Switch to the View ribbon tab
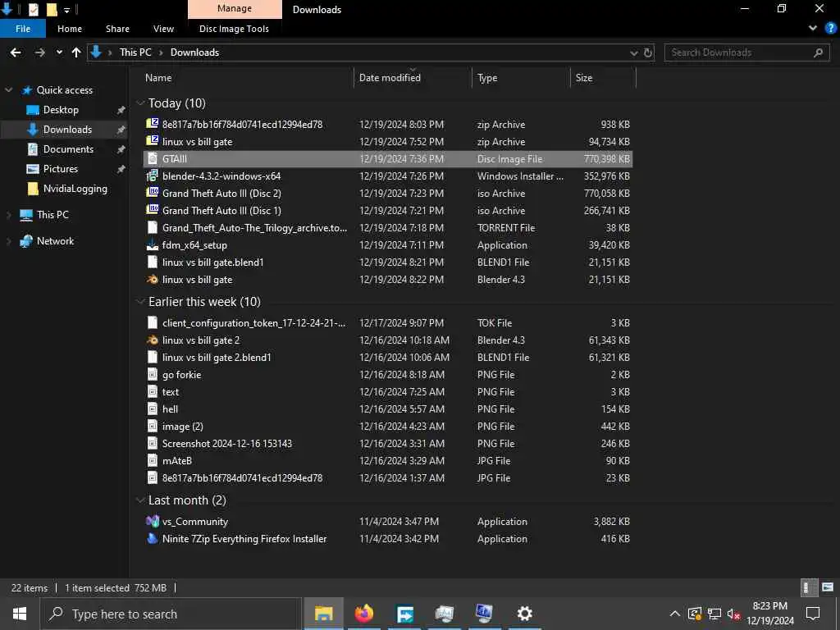 [163, 29]
